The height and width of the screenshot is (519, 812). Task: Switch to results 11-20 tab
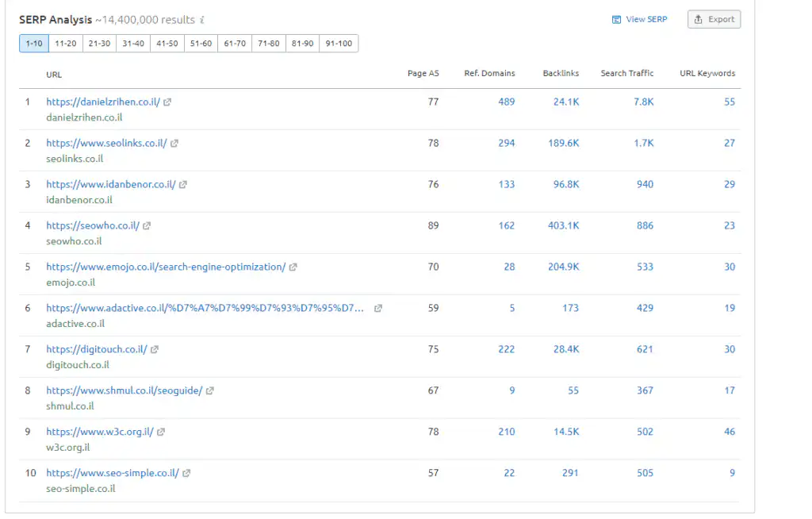pos(65,44)
